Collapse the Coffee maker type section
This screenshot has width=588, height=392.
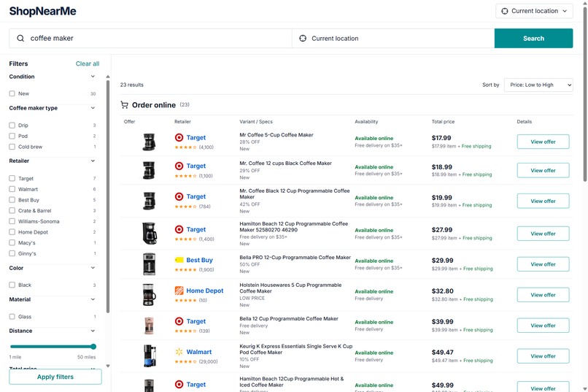[93, 108]
